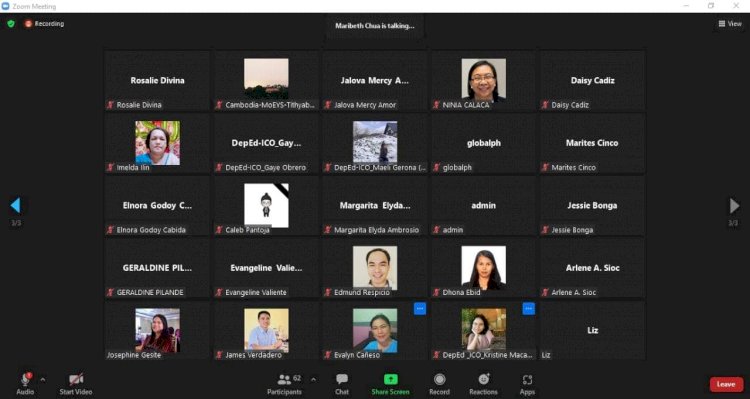The height and width of the screenshot is (399, 750).
Task: Click the red Recording indicator
Action: tap(44, 23)
